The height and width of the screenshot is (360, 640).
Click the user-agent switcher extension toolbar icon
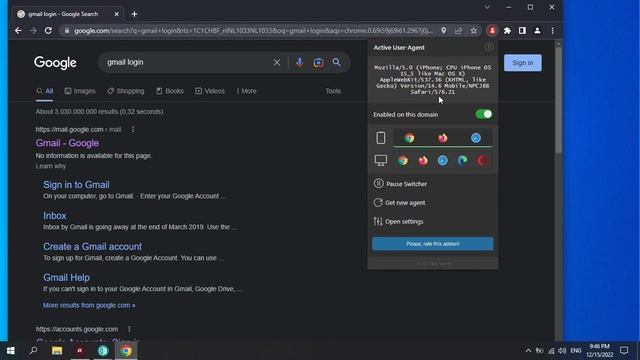point(492,31)
